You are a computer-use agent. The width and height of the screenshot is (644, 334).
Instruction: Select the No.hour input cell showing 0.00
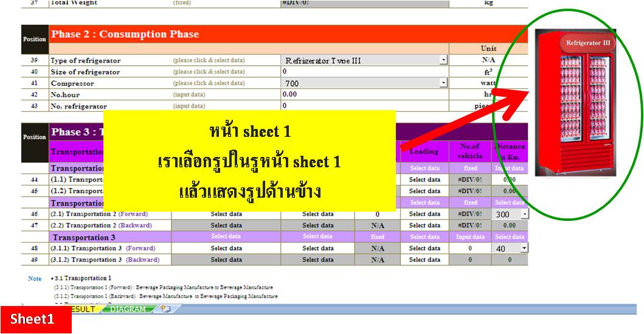[x=365, y=94]
